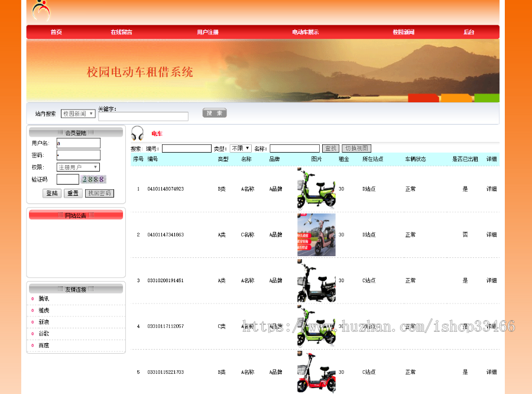Click the 百度 friendly link
This screenshot has height=394, width=532.
click(43, 345)
